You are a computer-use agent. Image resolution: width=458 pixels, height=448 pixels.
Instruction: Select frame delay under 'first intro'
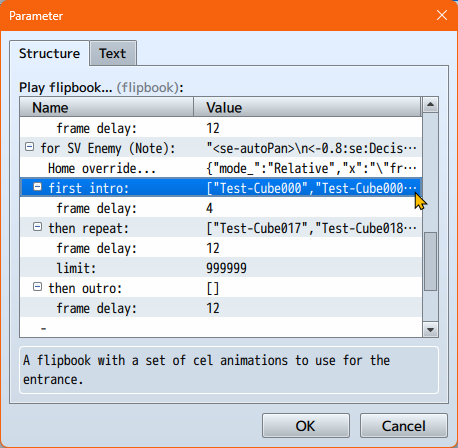[97, 208]
